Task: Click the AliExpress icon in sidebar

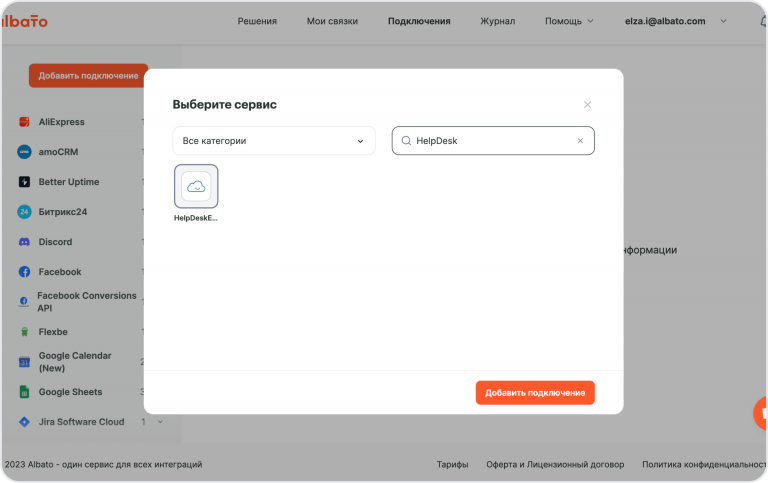Action: 24,122
